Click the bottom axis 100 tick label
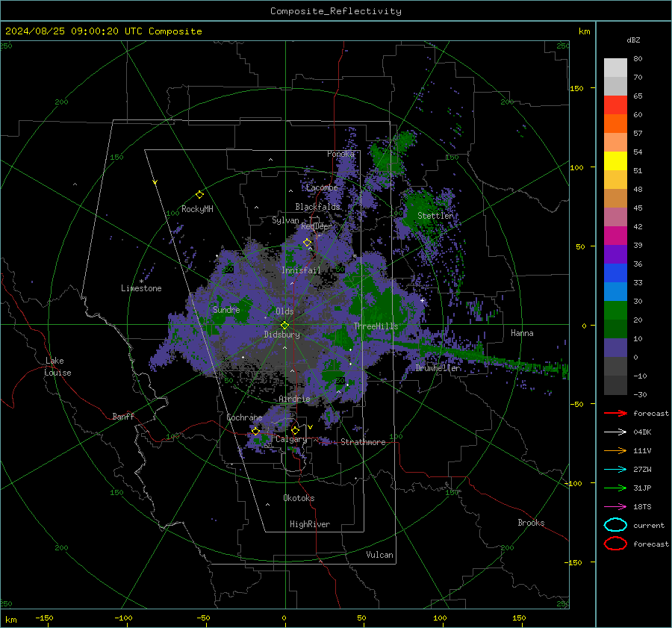Viewport: 672px width, 628px height. coord(440,618)
